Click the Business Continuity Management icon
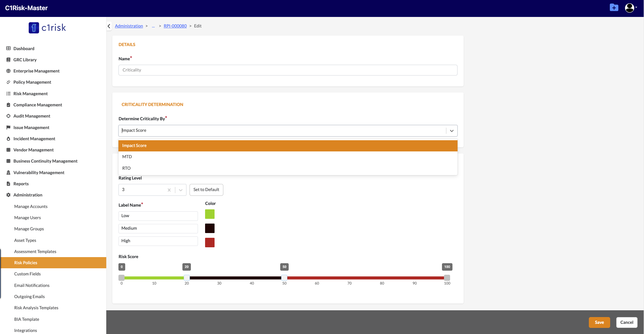Viewport: 644px width, 334px height. tap(8, 161)
